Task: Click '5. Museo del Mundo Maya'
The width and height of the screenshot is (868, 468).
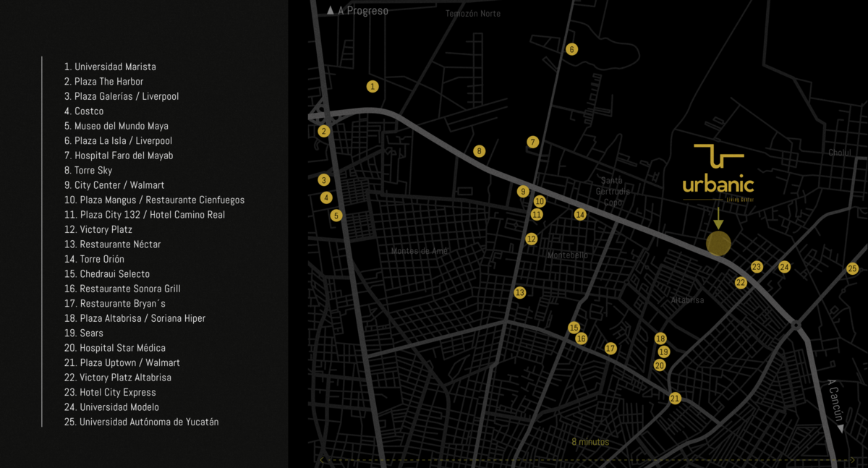Action: coord(116,126)
